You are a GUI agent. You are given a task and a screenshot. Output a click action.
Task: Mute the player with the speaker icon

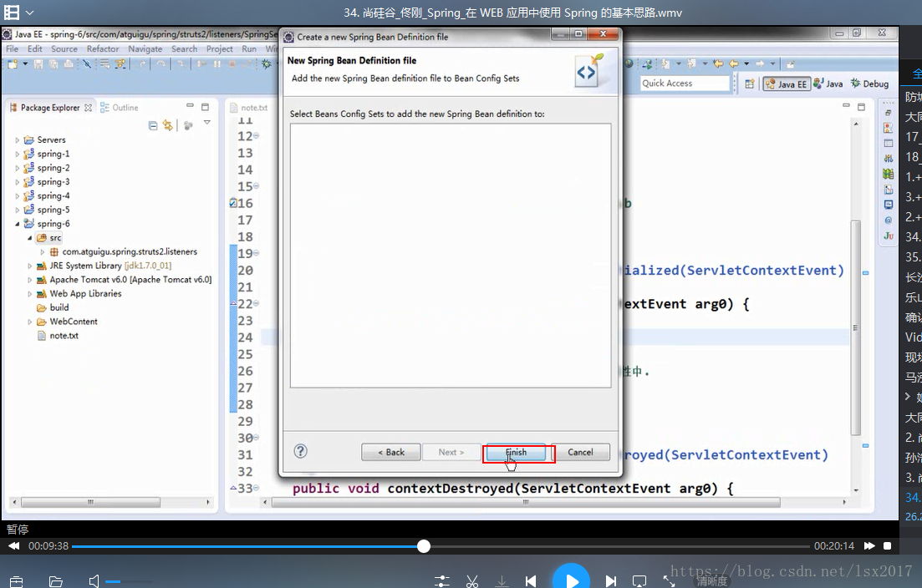point(94,581)
